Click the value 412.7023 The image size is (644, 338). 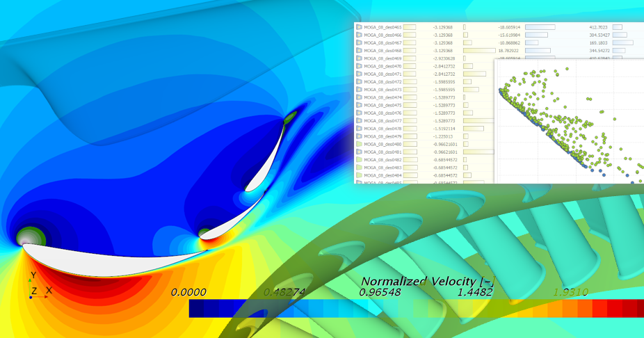coord(598,27)
